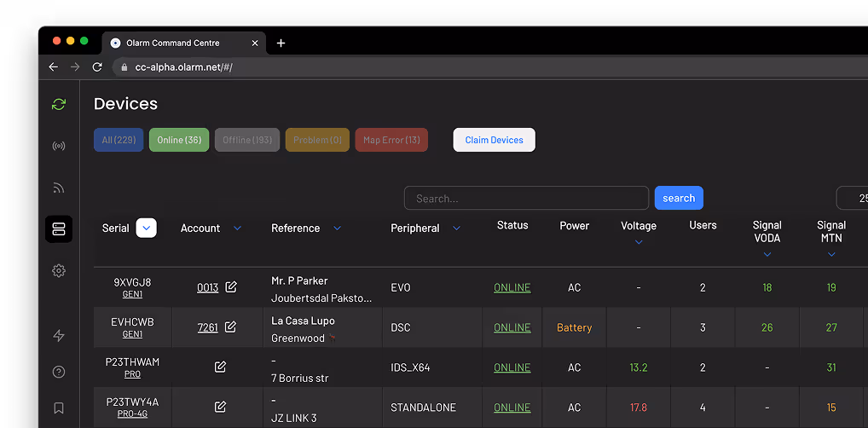Open account link 0013
This screenshot has height=428, width=868.
207,288
